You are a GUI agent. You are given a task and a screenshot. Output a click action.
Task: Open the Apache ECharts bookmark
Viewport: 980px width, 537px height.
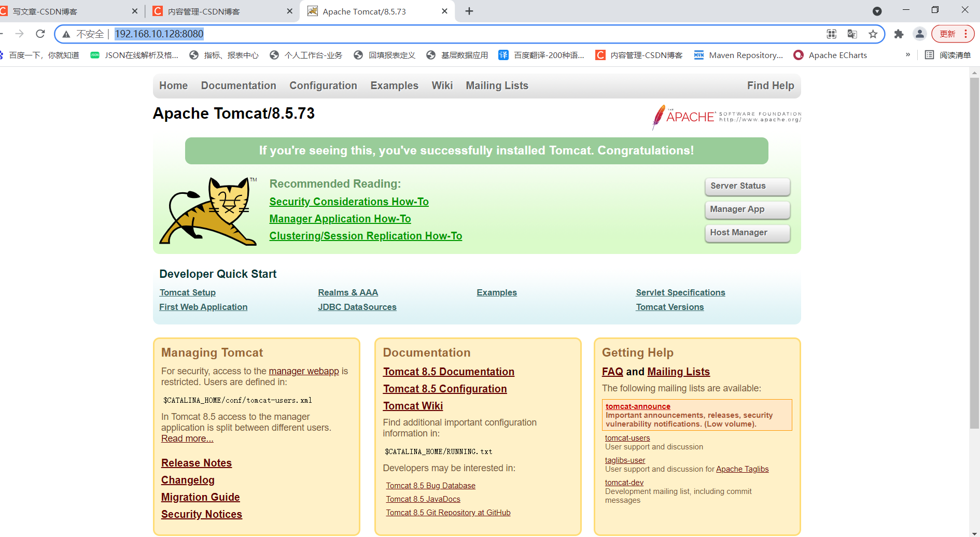click(x=831, y=55)
